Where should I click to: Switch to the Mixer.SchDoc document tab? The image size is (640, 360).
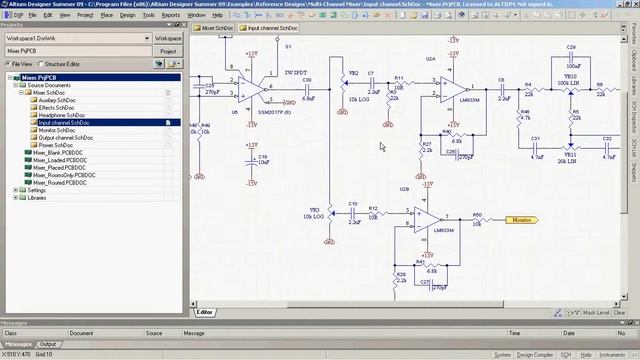[213, 28]
